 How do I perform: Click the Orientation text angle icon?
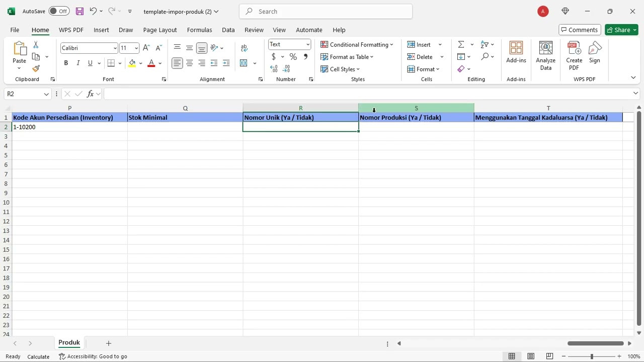(214, 48)
